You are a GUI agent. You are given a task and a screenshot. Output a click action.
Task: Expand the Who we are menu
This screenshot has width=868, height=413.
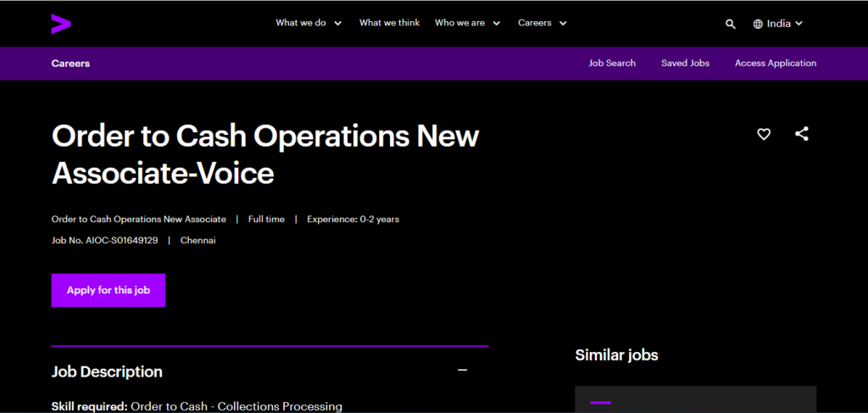tap(468, 23)
